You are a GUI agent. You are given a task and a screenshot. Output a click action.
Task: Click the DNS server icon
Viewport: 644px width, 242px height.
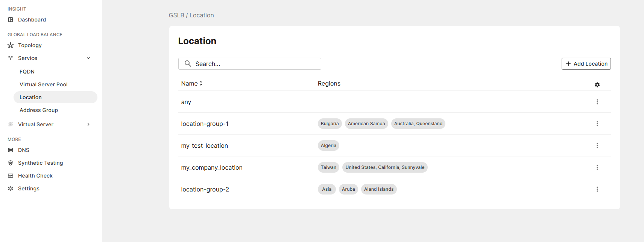11,150
